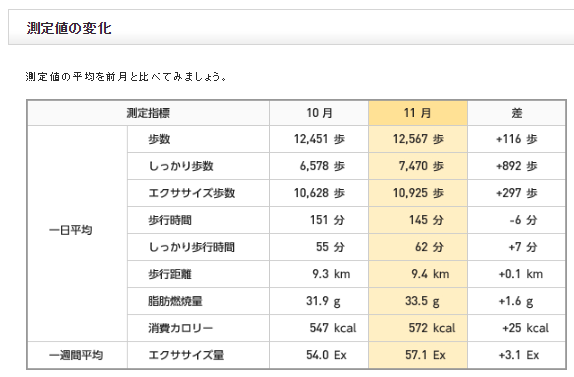Viewport: 574px width, 377px height.
Task: Select November value 9.4 km
Action: (430, 274)
